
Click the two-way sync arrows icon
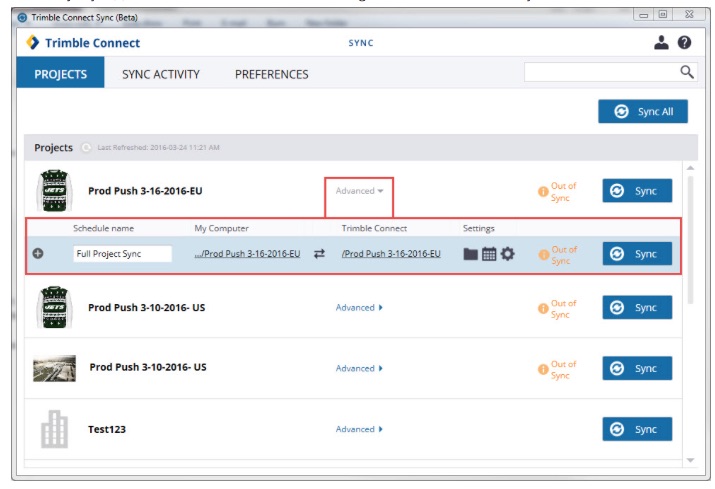pyautogui.click(x=319, y=254)
